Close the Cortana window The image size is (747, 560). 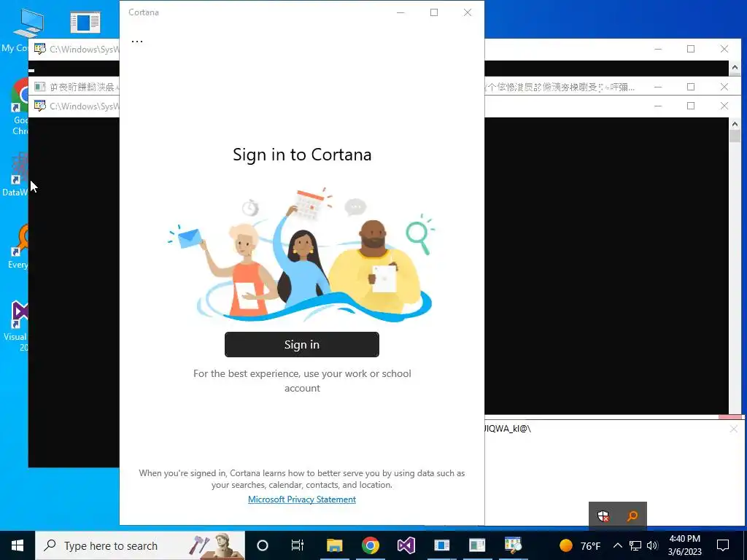pos(468,12)
